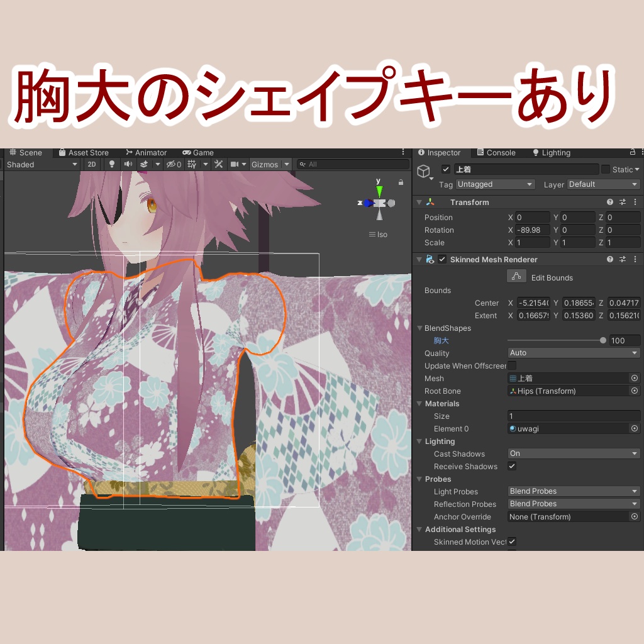Switch to the Lighting tab
The width and height of the screenshot is (644, 644).
click(552, 152)
